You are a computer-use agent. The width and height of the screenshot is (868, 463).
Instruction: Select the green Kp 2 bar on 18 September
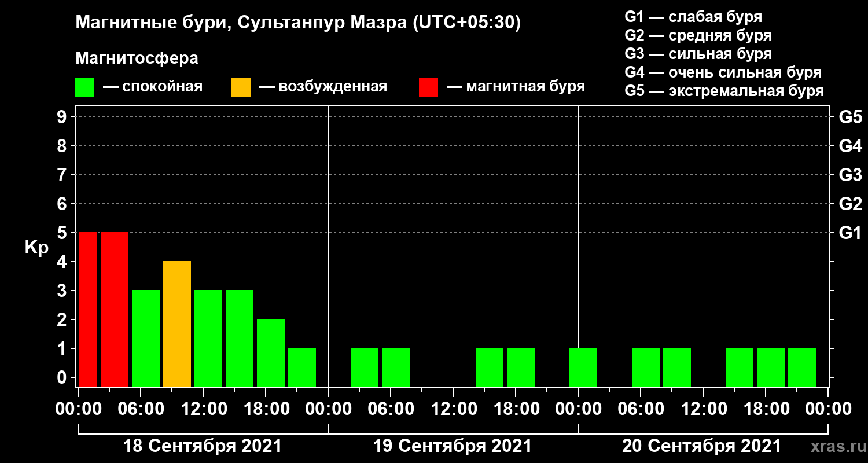(x=271, y=352)
